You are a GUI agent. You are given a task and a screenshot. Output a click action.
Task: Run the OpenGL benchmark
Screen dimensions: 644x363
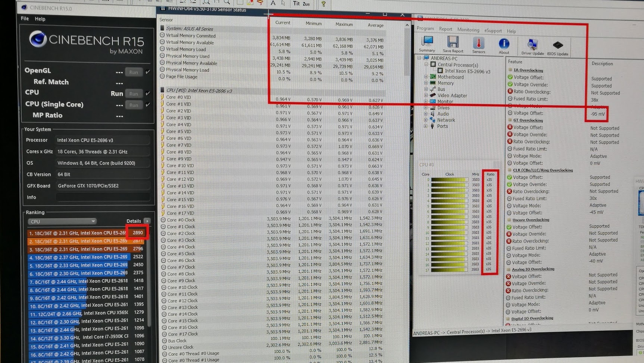click(134, 72)
